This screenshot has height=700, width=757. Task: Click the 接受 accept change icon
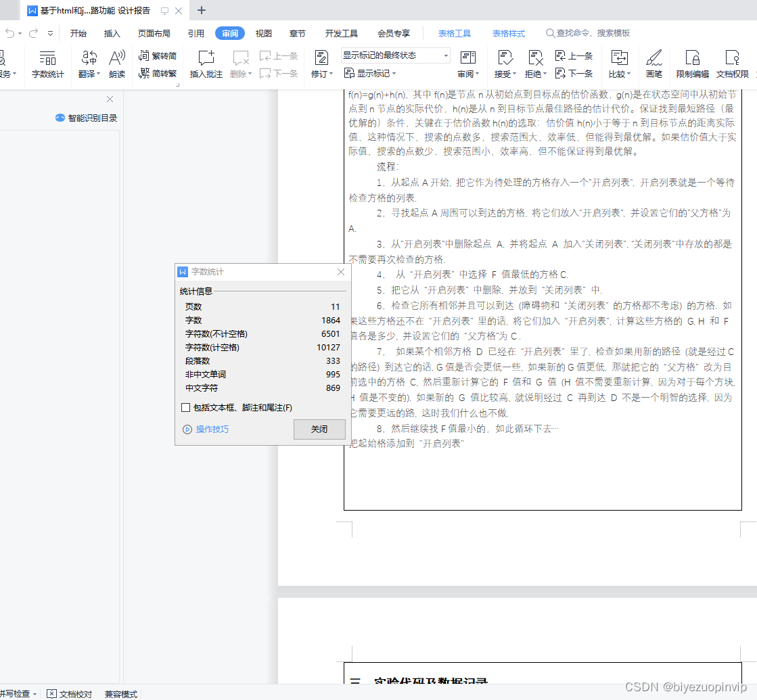(505, 58)
